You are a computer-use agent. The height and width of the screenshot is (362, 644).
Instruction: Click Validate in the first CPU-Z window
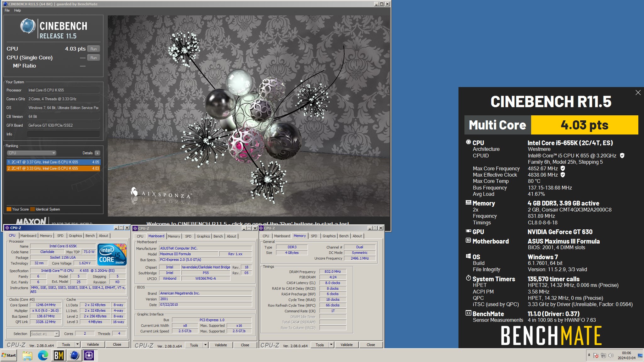point(93,344)
